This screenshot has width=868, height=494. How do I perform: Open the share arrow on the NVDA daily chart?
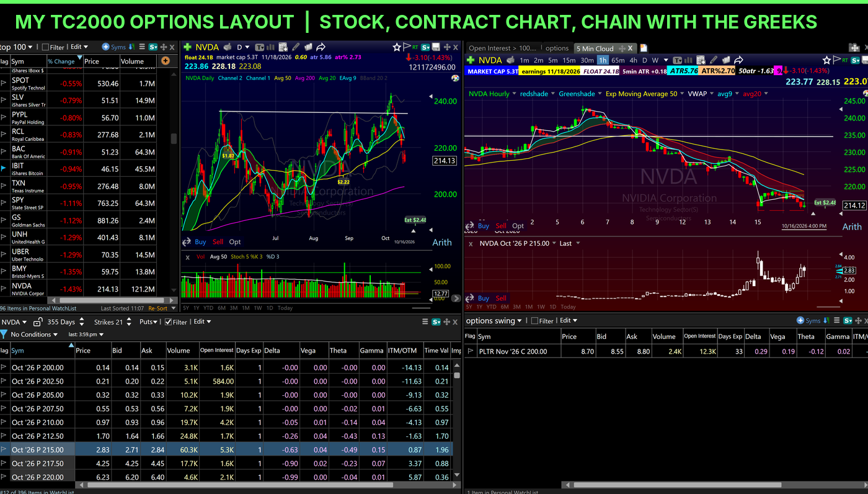[x=321, y=47]
